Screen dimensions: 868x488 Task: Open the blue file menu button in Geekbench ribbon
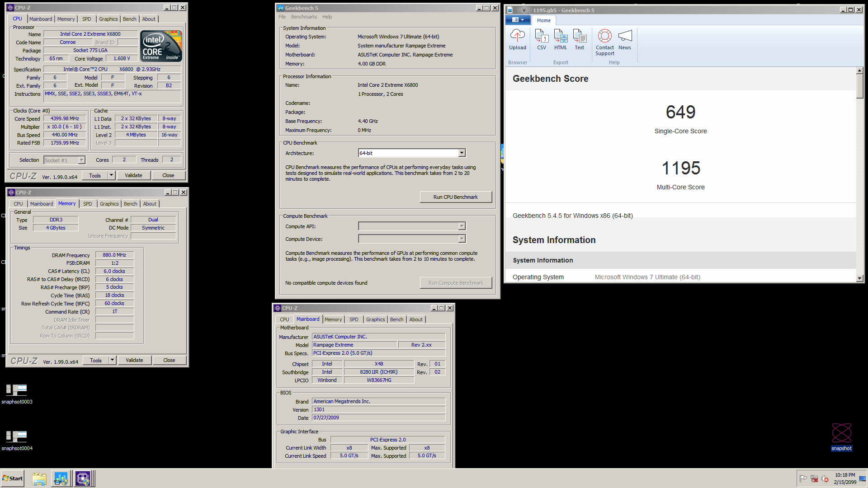coord(518,20)
